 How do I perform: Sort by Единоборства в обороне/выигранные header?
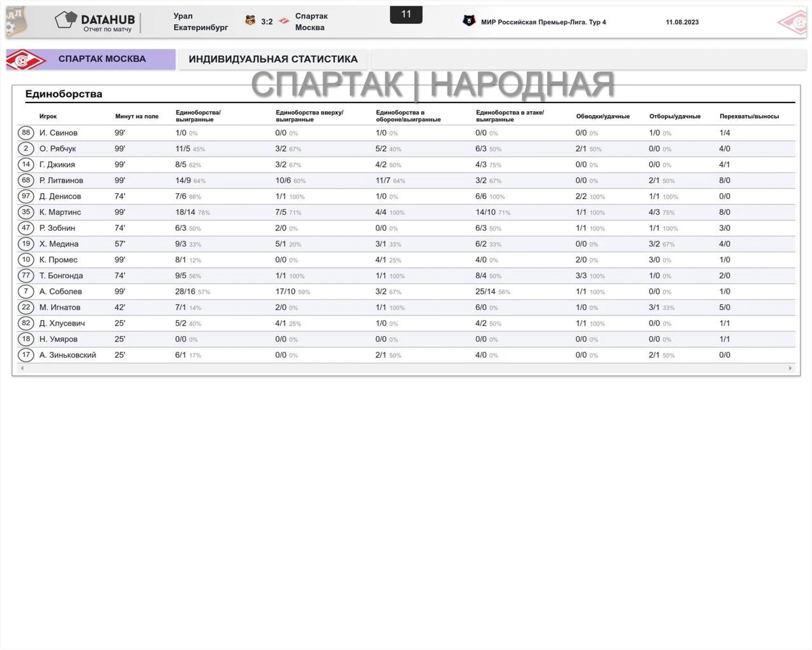(408, 116)
